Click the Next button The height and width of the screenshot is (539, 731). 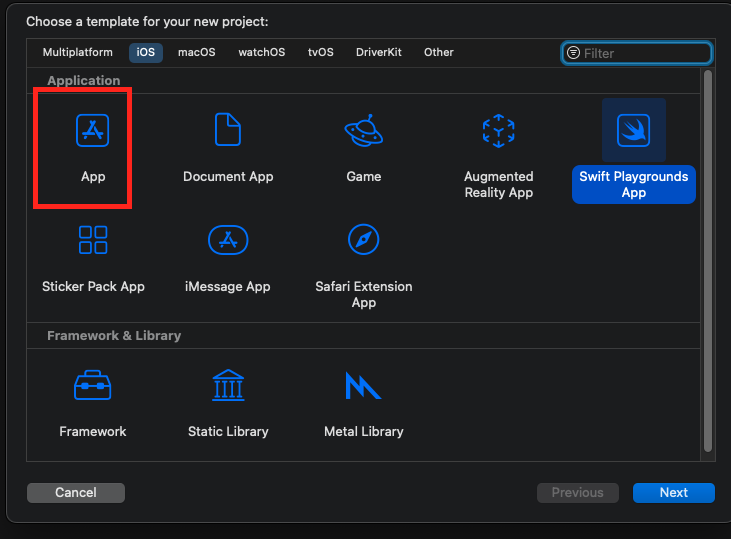pos(674,492)
